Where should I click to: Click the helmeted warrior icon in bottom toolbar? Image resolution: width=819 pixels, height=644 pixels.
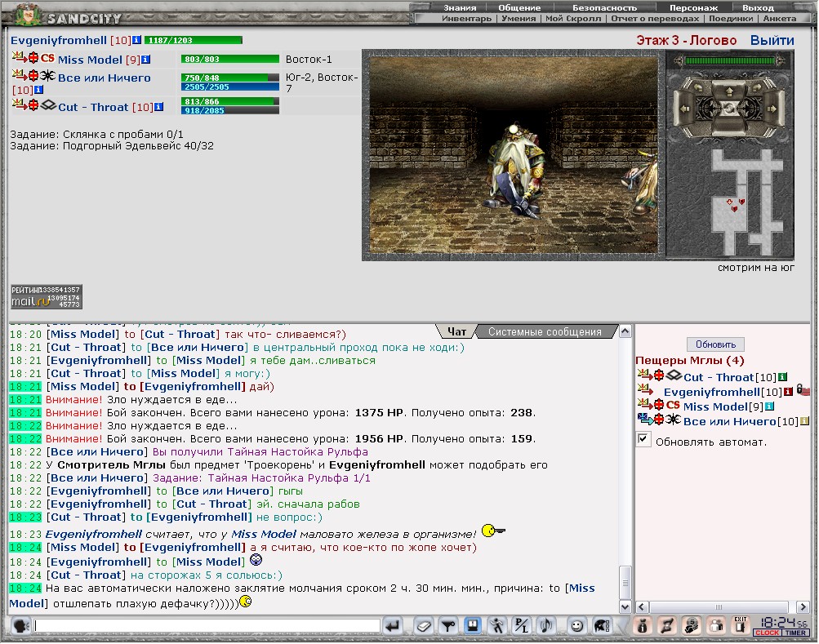[692, 626]
